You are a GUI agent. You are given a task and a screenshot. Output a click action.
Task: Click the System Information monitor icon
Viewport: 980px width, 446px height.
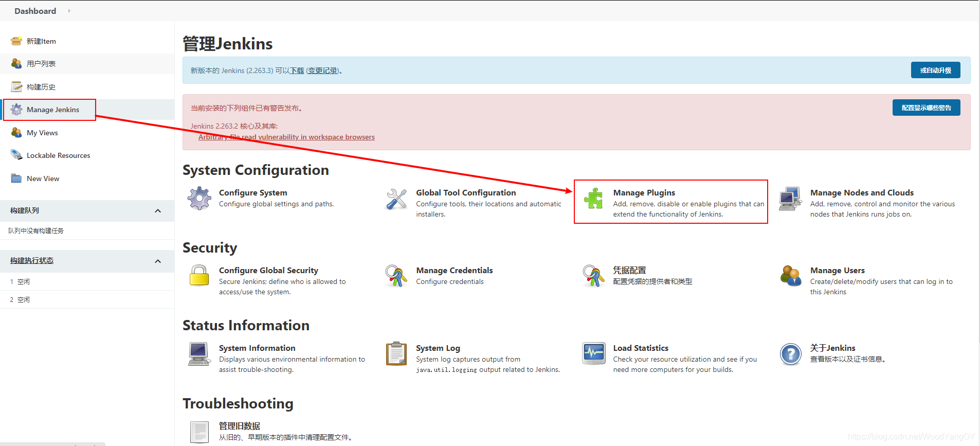pos(199,354)
